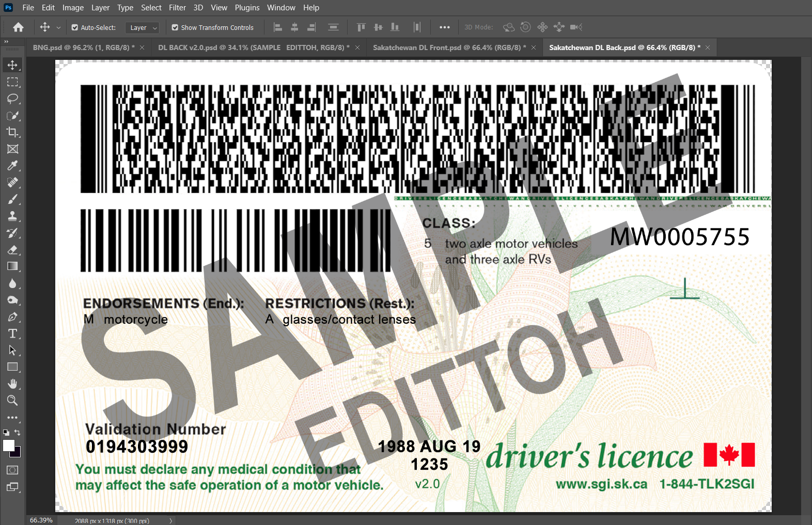Select the Frame tool
Screen dimensions: 812x525
tap(12, 149)
